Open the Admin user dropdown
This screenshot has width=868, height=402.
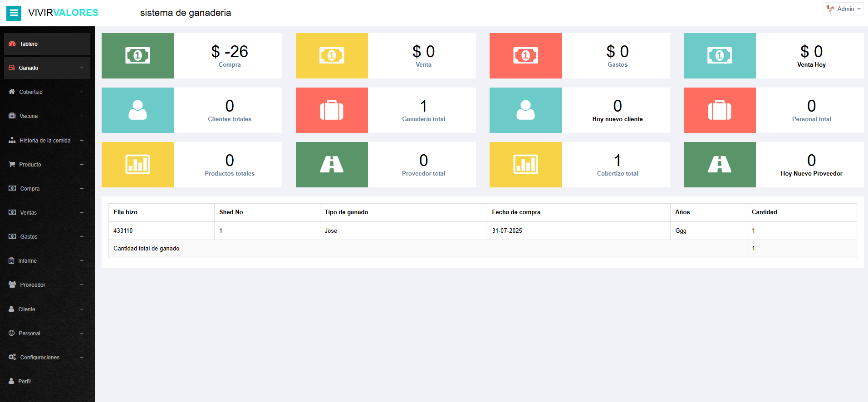(x=843, y=9)
